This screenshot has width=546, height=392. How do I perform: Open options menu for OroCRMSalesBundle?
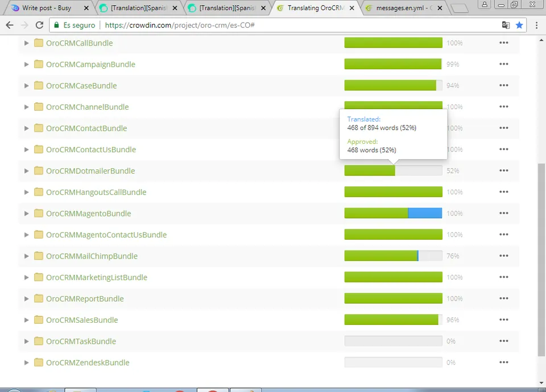[x=503, y=320]
